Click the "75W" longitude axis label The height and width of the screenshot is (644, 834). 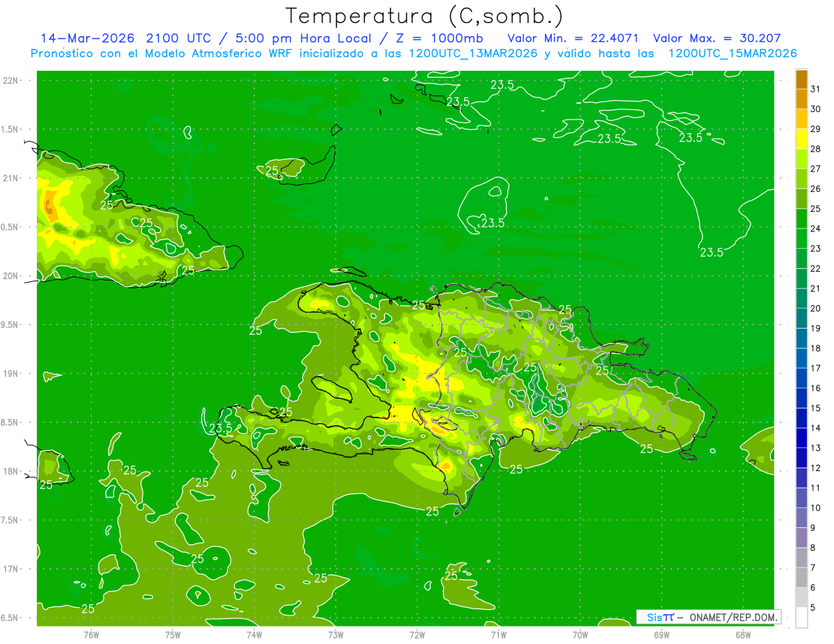point(172,634)
